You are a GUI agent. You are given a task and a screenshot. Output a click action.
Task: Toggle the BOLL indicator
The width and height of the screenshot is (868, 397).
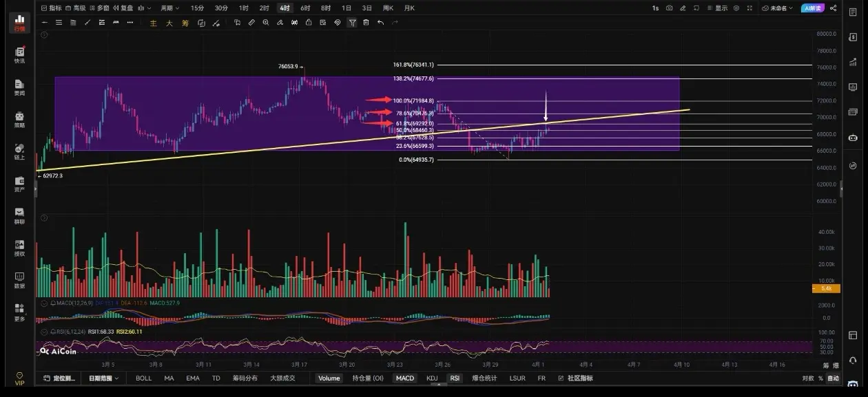143,378
